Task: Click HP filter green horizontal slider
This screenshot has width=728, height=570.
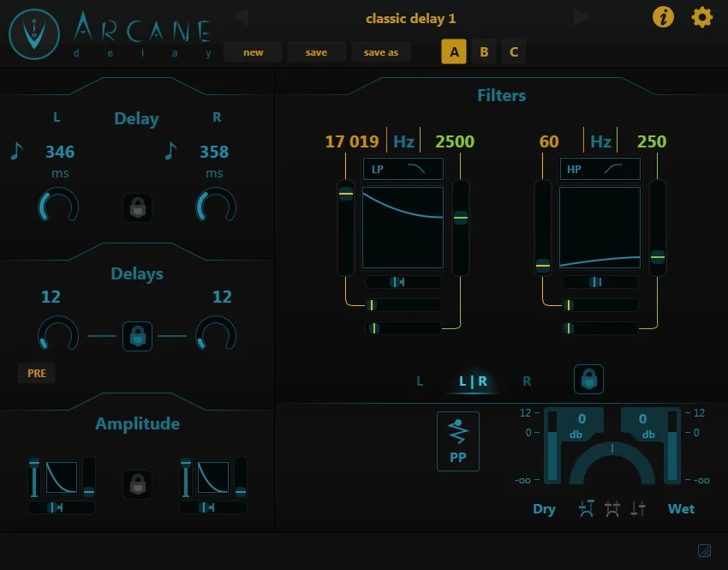Action: coord(600,328)
